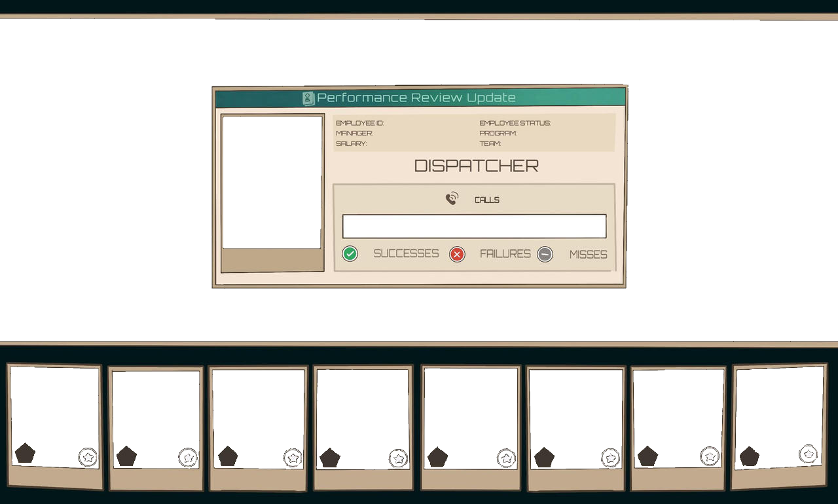838x504 pixels.
Task: Click the "TEAM:" label
Action: coord(490,143)
